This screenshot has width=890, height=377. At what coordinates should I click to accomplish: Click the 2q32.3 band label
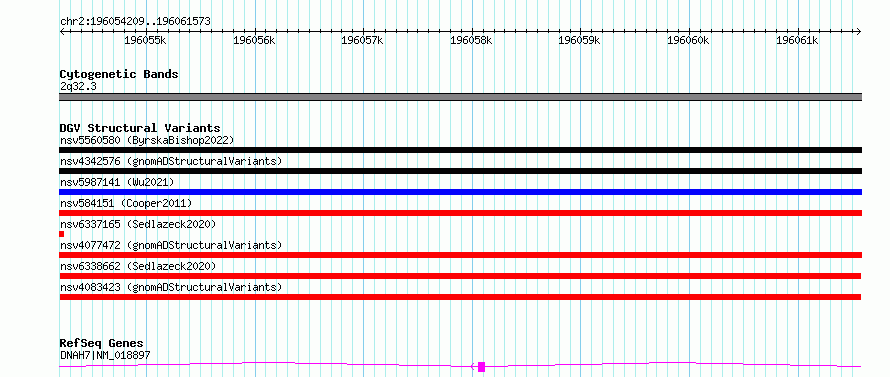[77, 86]
